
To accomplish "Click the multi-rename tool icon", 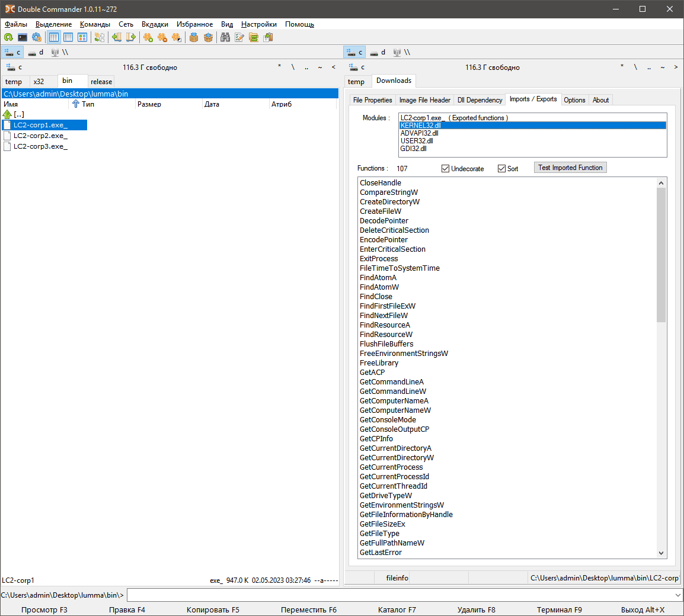I will (239, 37).
